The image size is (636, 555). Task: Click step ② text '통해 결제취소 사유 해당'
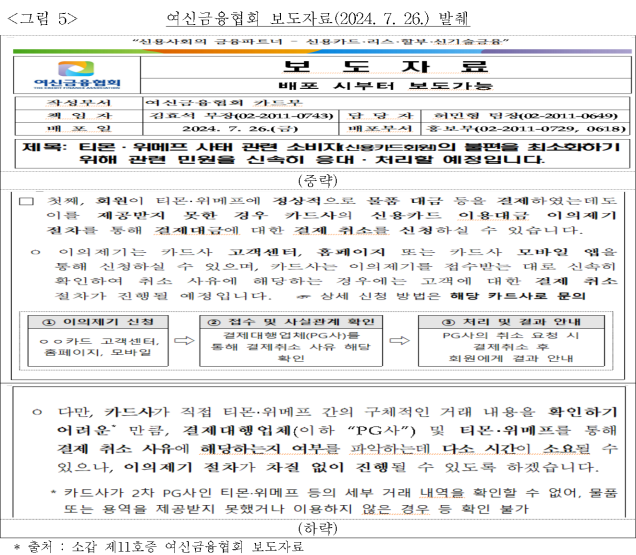point(291,347)
